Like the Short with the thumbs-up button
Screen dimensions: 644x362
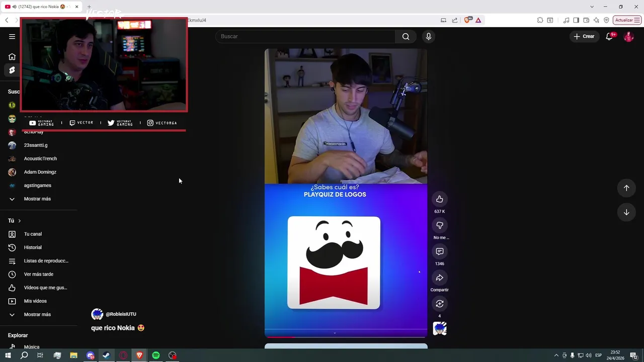click(x=440, y=199)
